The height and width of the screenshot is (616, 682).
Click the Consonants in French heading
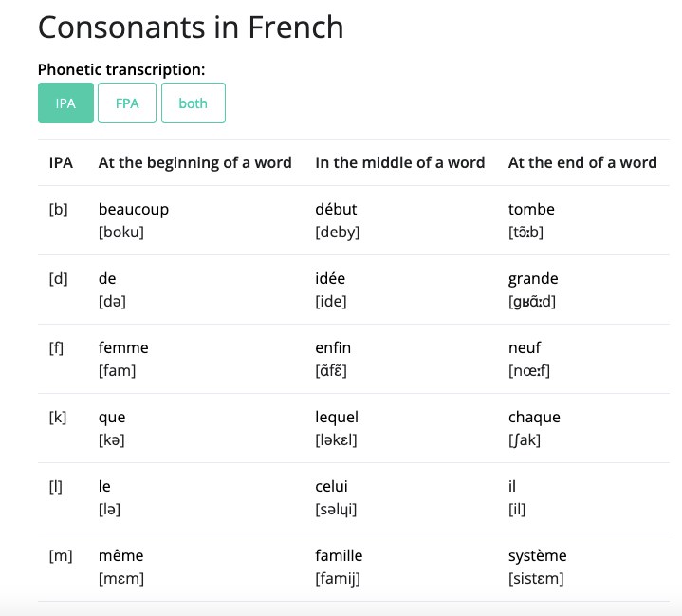point(191,27)
